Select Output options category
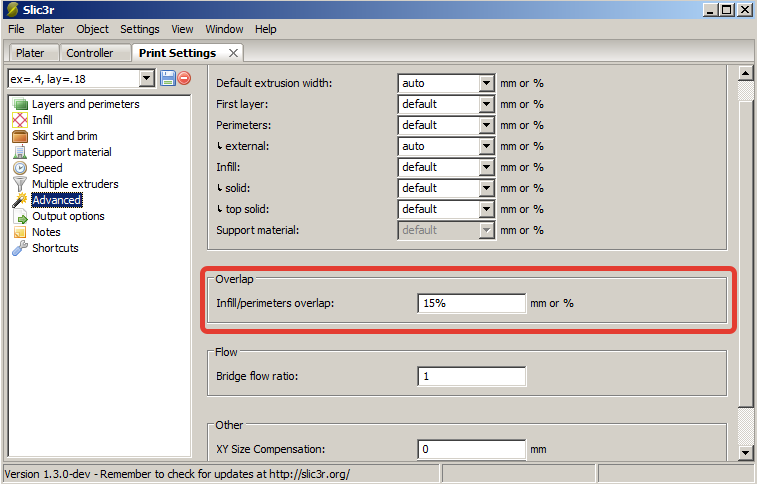The width and height of the screenshot is (757, 484). 68,216
